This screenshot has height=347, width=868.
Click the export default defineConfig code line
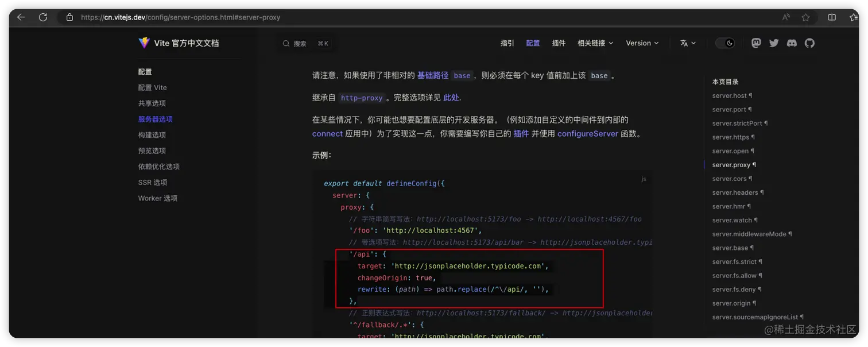pos(384,184)
